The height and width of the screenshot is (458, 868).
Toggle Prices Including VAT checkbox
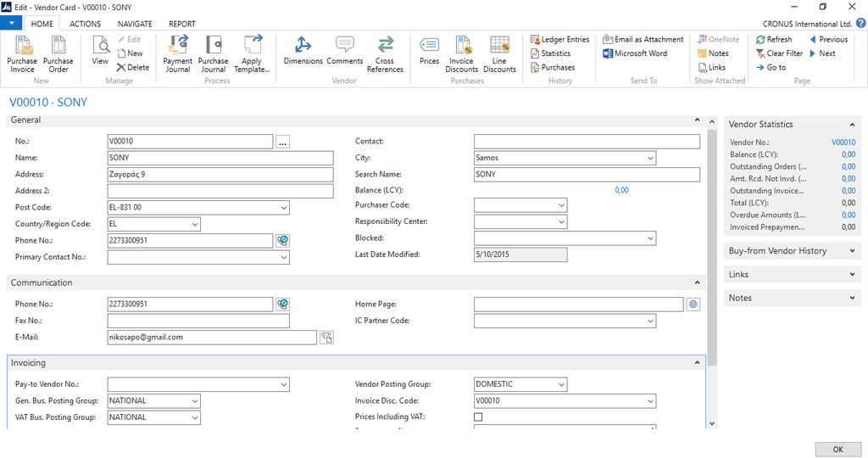click(x=478, y=417)
